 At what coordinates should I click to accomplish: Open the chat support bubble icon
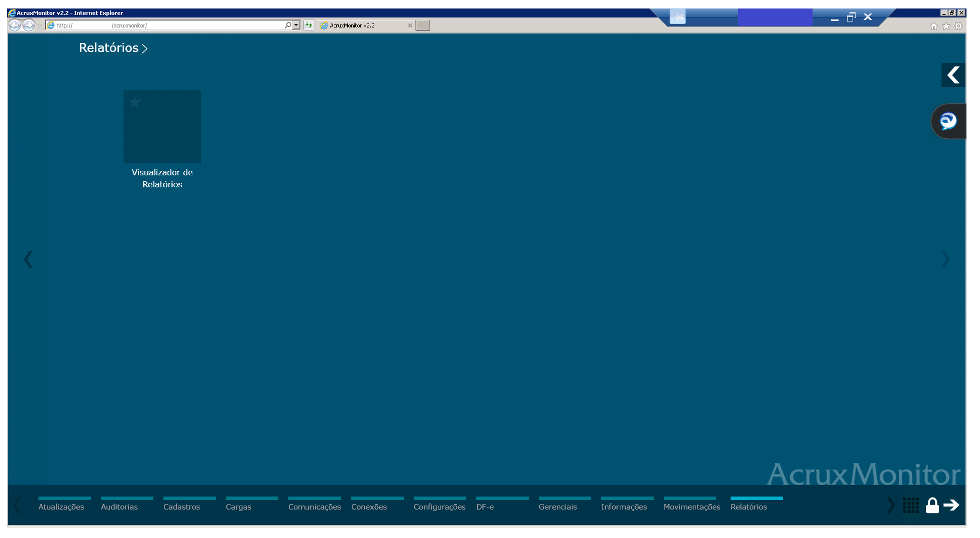(x=948, y=121)
